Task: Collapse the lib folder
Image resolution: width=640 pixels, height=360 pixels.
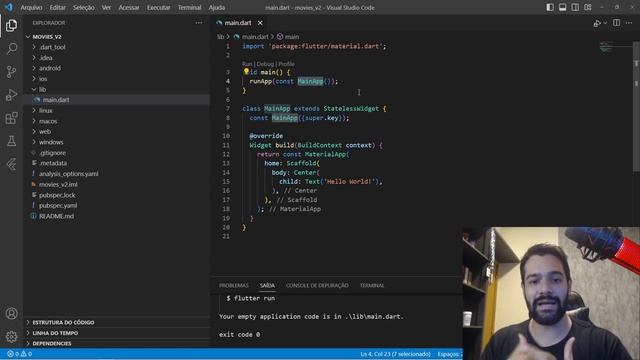Action: pyautogui.click(x=116, y=89)
